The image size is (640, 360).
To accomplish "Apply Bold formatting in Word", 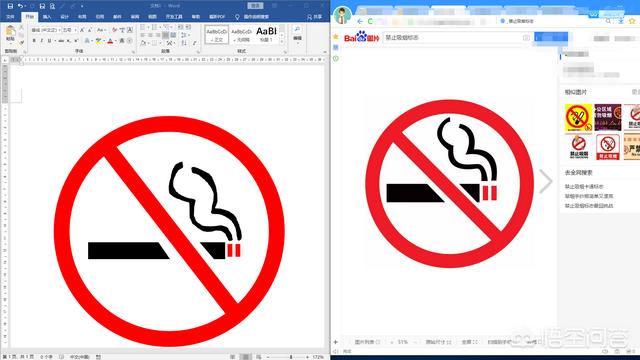I will (x=34, y=41).
